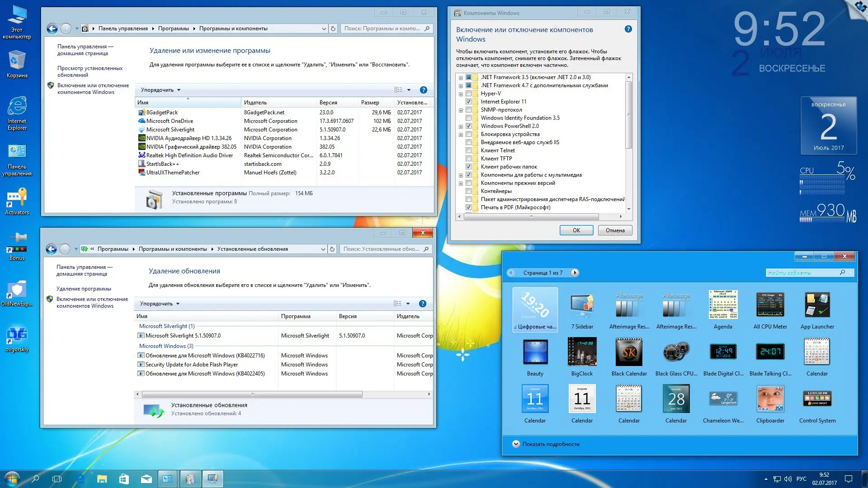Go to next gadget gallery page

(x=575, y=273)
